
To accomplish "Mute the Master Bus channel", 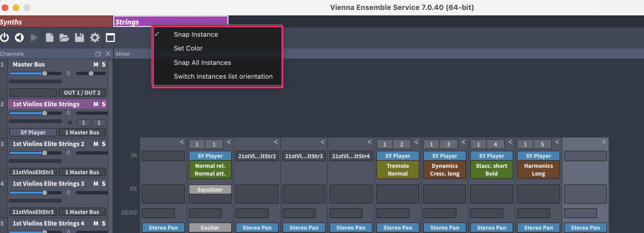I will (96, 65).
